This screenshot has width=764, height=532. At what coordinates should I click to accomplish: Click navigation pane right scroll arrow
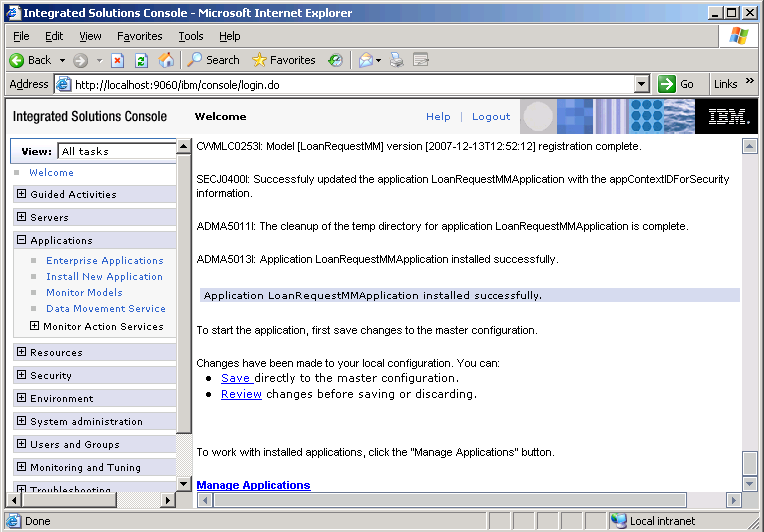(168, 500)
